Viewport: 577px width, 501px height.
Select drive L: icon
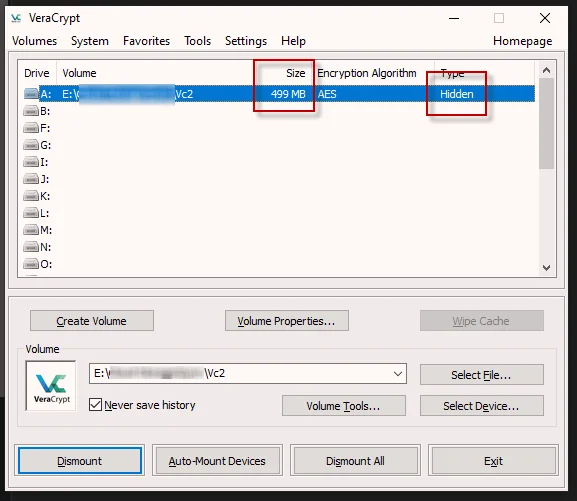(x=31, y=212)
